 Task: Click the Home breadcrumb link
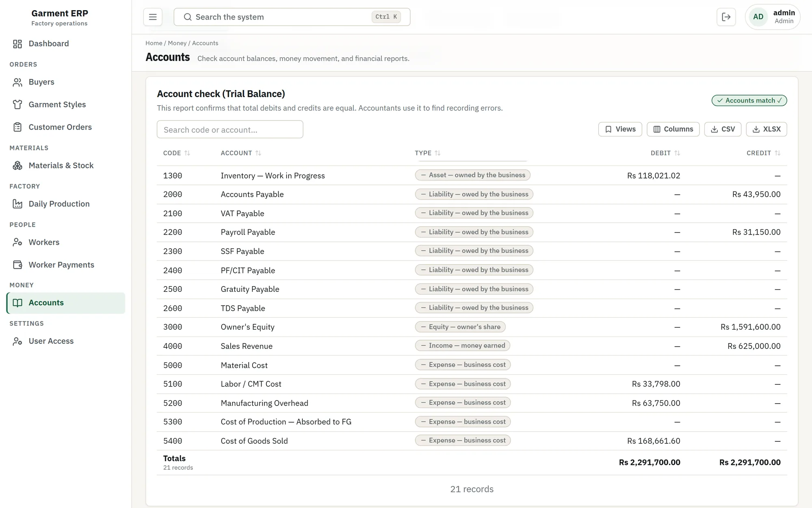pyautogui.click(x=154, y=43)
